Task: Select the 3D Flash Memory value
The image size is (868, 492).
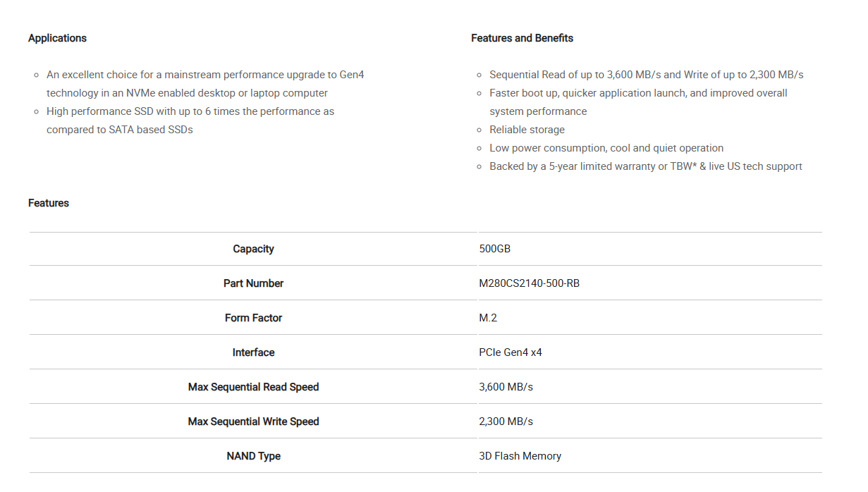Action: pos(520,456)
